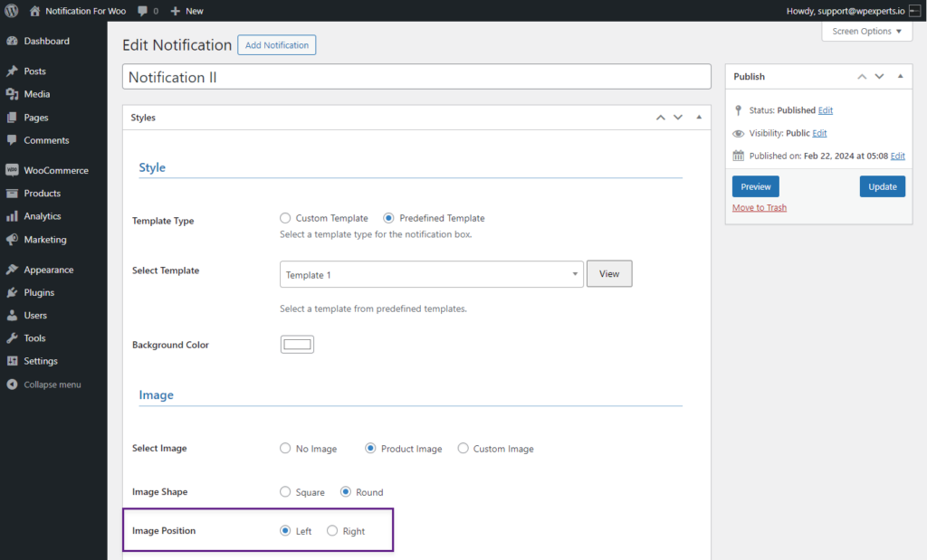This screenshot has width=927, height=560.
Task: Click the Status key icon in Publish
Action: pyautogui.click(x=738, y=110)
